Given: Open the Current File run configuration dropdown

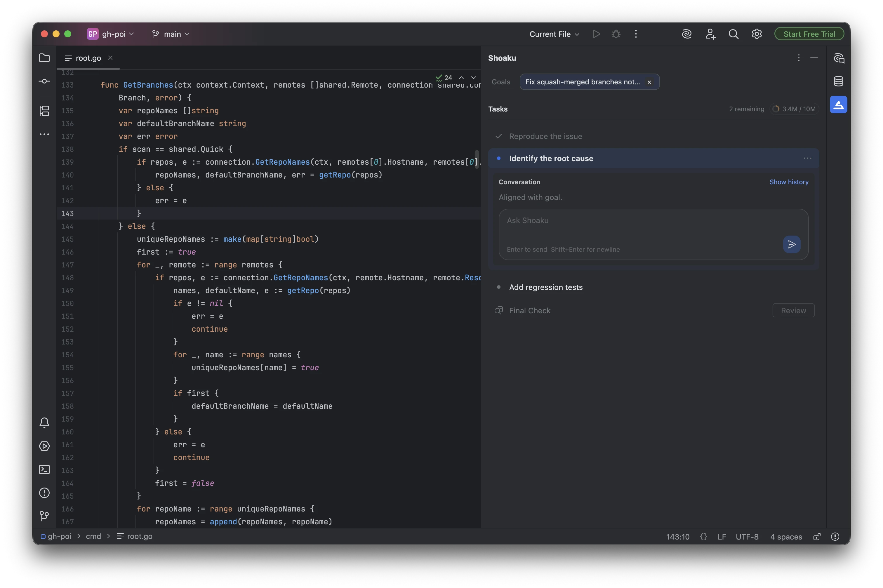Looking at the screenshot, I should [x=554, y=34].
